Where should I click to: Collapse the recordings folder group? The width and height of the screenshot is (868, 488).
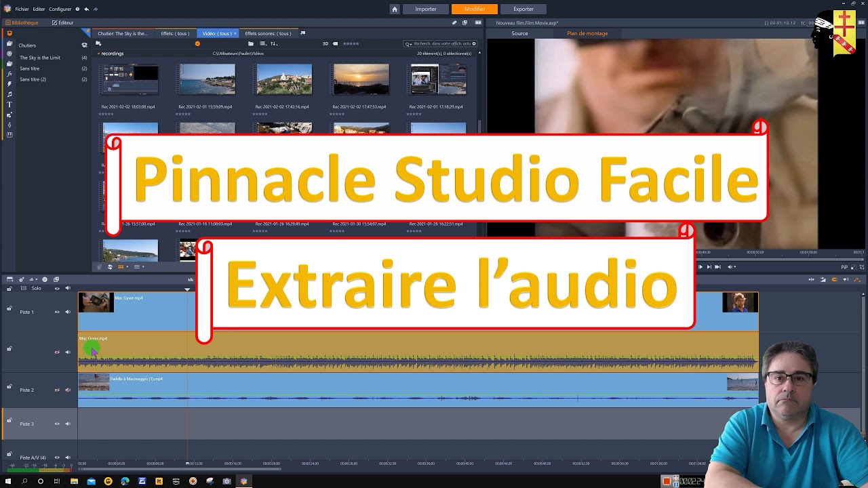point(99,54)
